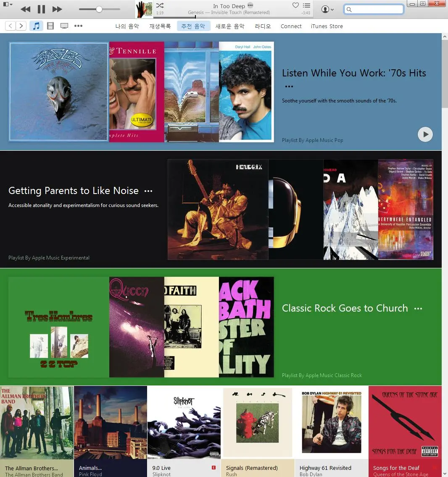Click the Genesis — Invisible Touch link

click(x=229, y=13)
